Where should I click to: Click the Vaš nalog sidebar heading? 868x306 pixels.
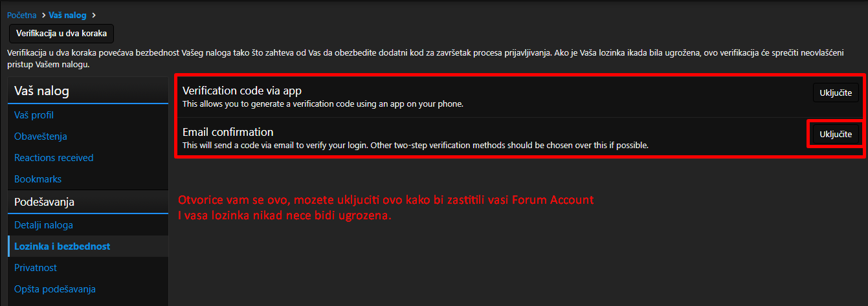(x=41, y=91)
